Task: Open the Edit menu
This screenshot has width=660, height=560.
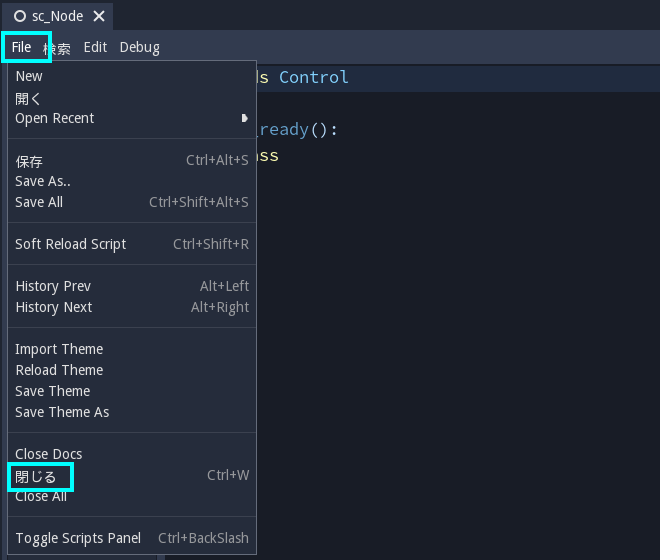Action: tap(95, 47)
